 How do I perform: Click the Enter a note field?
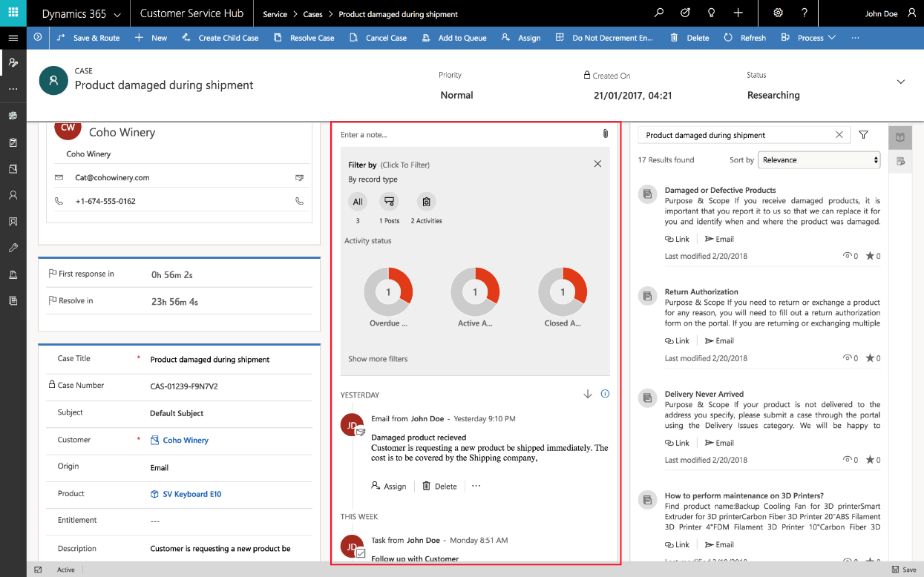[468, 135]
